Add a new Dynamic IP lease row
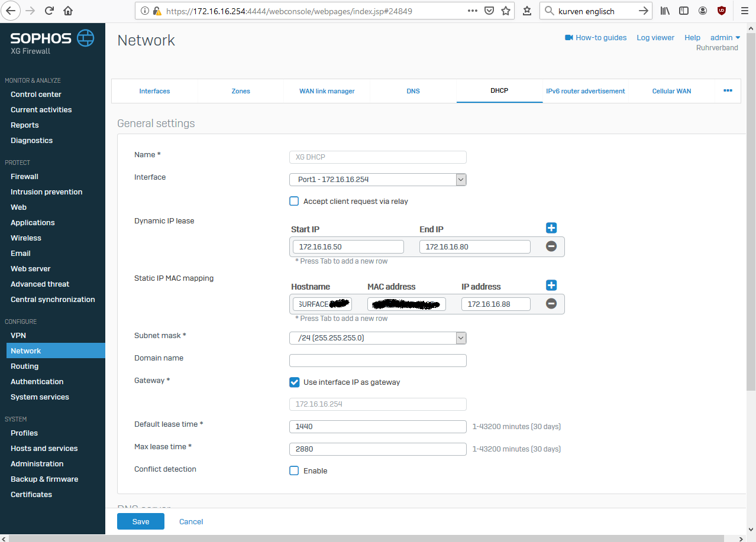The image size is (756, 542). pos(551,228)
